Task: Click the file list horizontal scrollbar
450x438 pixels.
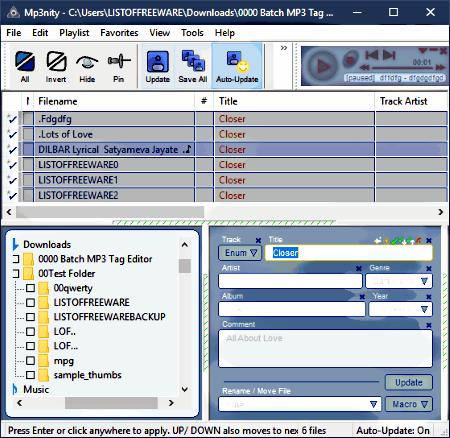Action: pos(110,212)
